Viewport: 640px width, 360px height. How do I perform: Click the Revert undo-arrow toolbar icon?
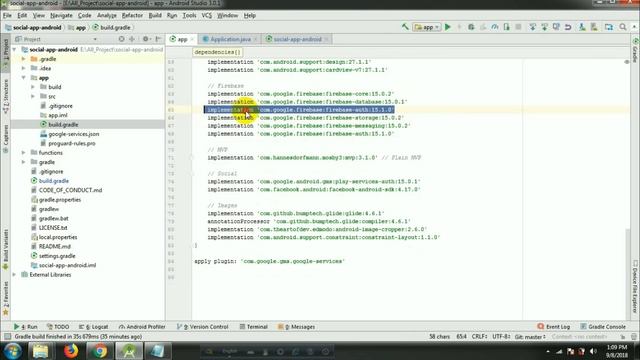(568, 27)
